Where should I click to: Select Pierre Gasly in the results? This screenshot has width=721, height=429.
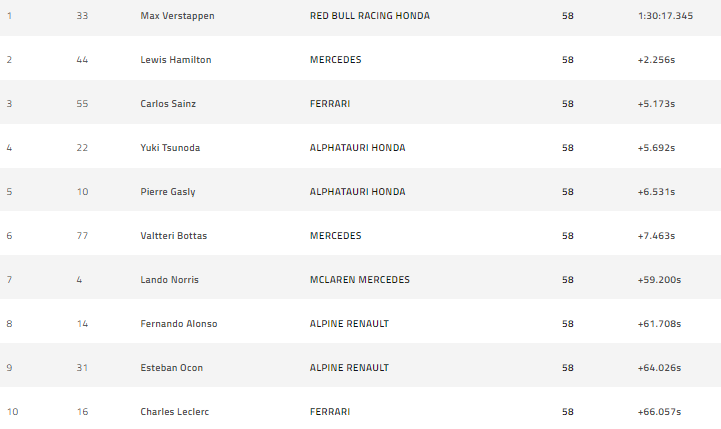pos(168,192)
